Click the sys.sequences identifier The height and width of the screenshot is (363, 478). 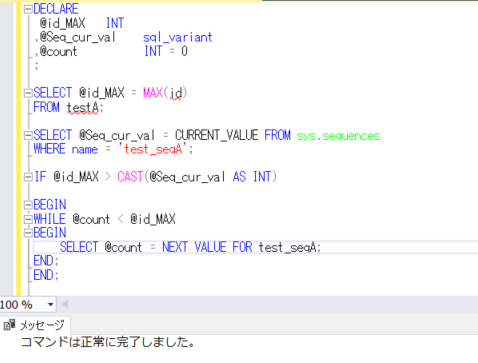tap(338, 136)
